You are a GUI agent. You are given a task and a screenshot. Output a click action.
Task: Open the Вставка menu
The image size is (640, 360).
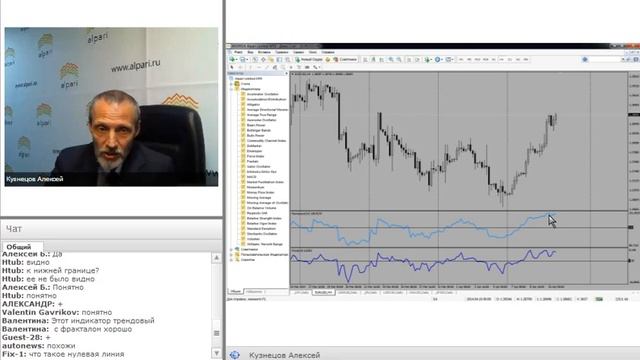click(264, 52)
